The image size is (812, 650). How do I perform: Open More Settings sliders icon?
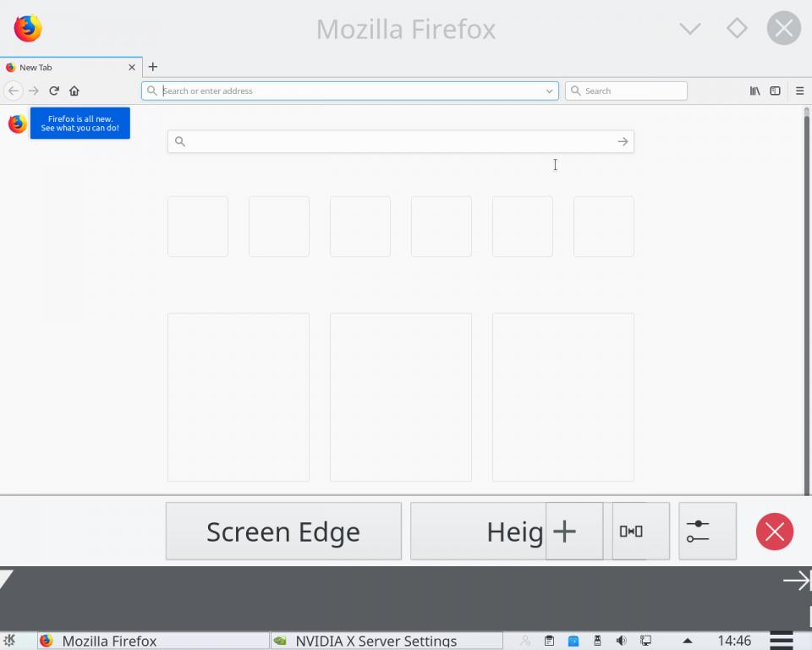click(x=707, y=532)
